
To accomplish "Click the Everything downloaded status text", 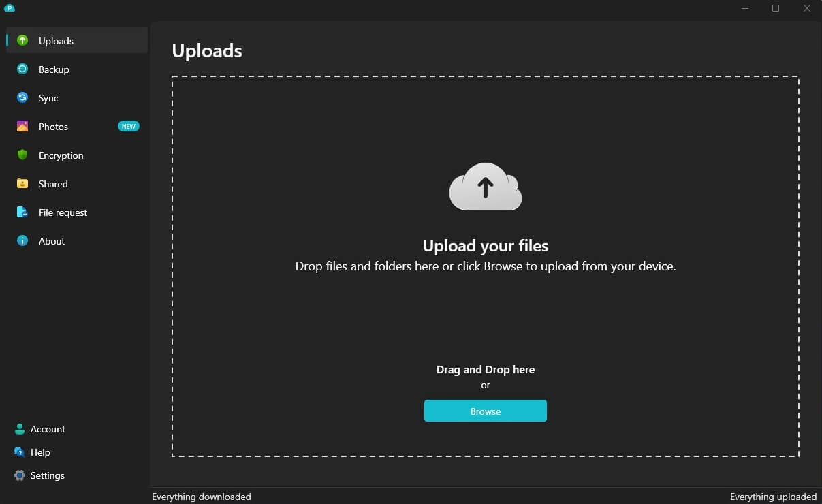I will click(x=202, y=497).
